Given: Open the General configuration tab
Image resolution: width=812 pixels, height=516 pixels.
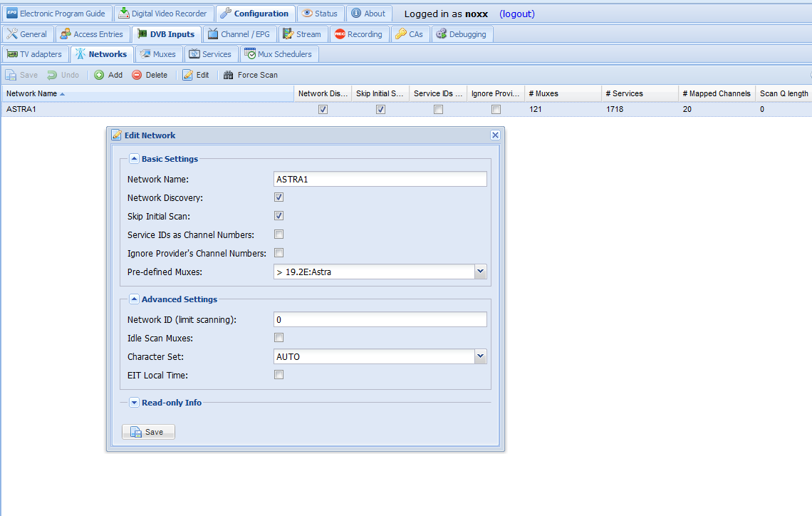Looking at the screenshot, I should 28,34.
